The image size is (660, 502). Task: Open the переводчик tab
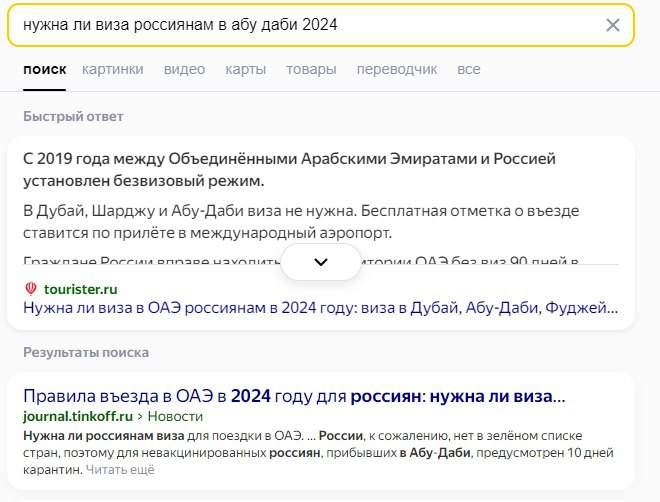coord(397,69)
